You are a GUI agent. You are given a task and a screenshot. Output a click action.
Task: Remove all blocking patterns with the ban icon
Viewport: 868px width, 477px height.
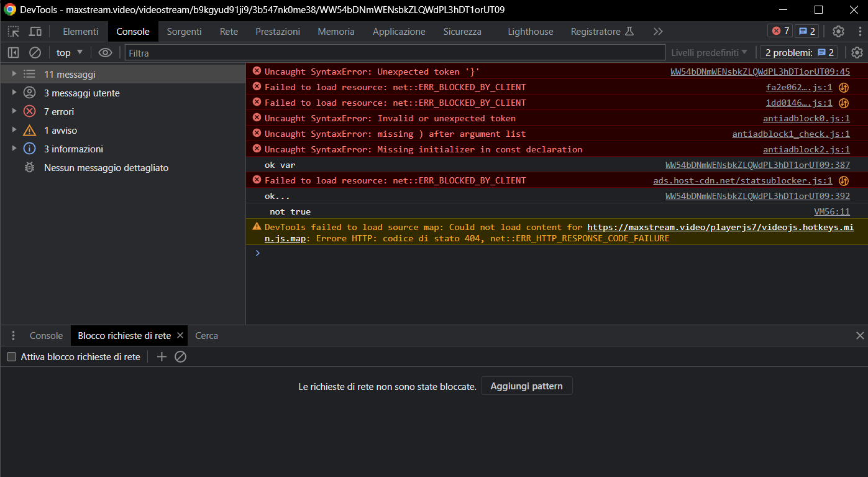[180, 356]
